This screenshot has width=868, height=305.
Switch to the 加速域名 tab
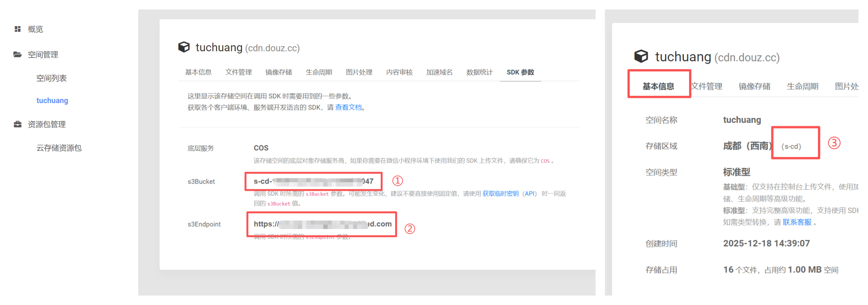click(x=439, y=72)
